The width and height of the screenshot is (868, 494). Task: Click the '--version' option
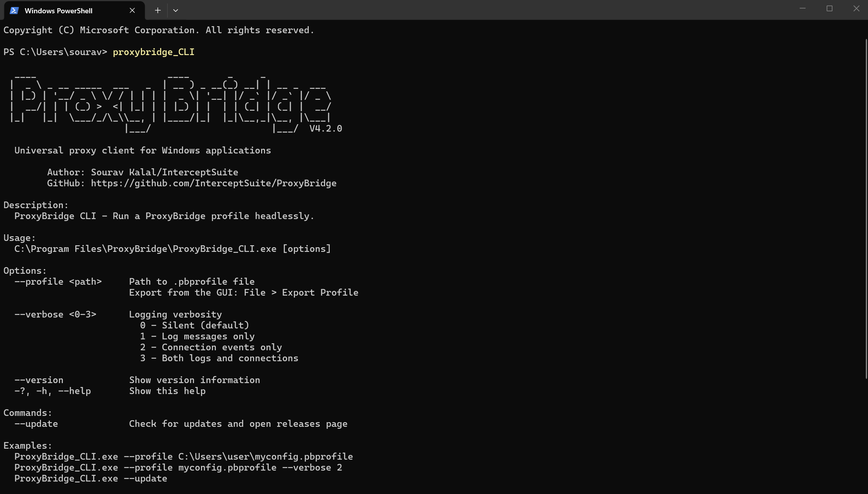point(39,380)
